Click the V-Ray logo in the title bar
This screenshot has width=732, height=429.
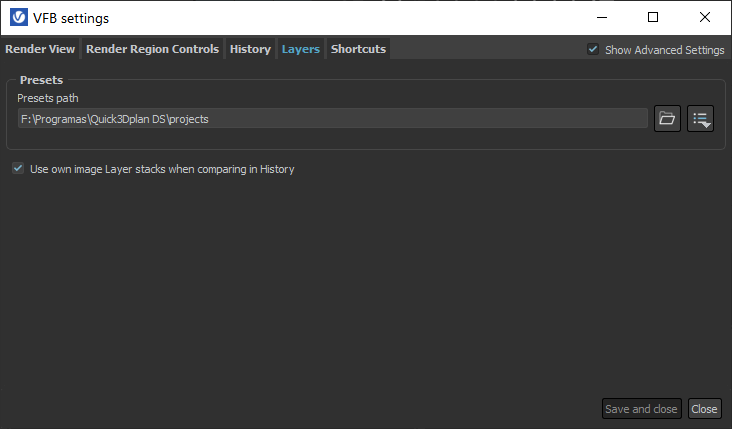pos(19,18)
